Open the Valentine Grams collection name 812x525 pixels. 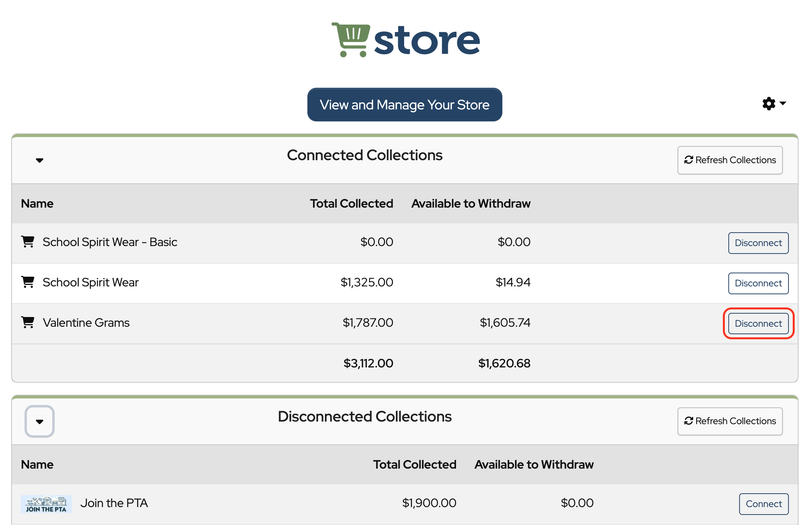point(86,323)
